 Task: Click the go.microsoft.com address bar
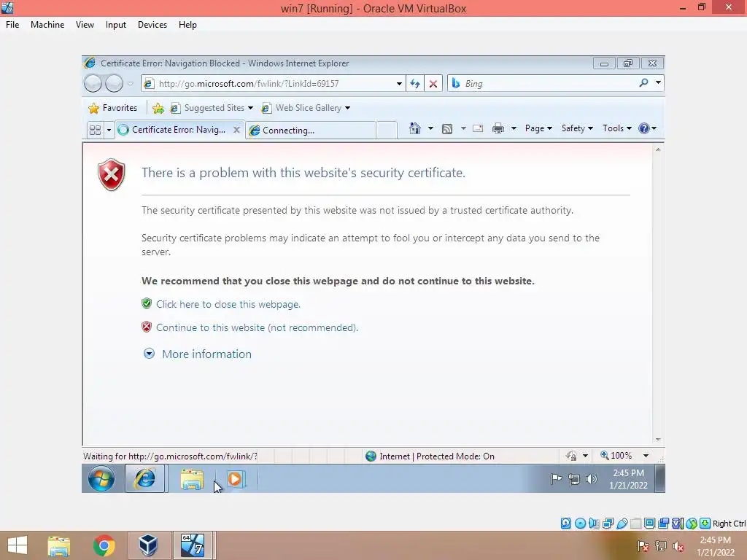pos(268,83)
